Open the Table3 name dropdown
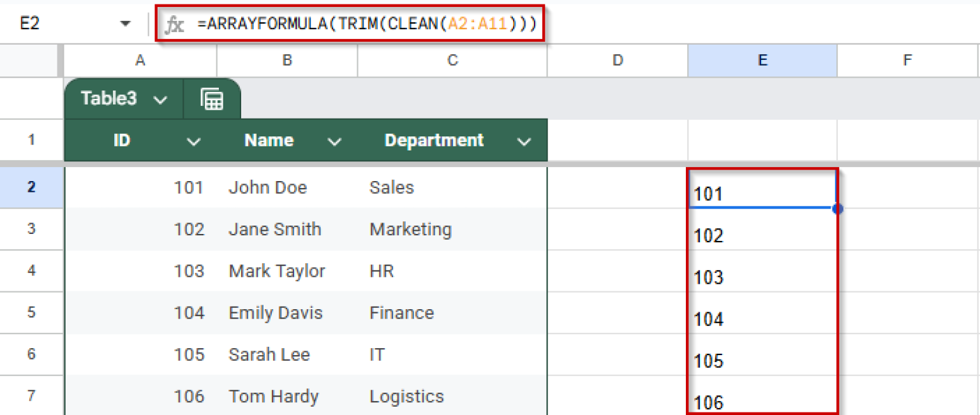Viewport: 980px width, 415px height. pyautogui.click(x=160, y=99)
